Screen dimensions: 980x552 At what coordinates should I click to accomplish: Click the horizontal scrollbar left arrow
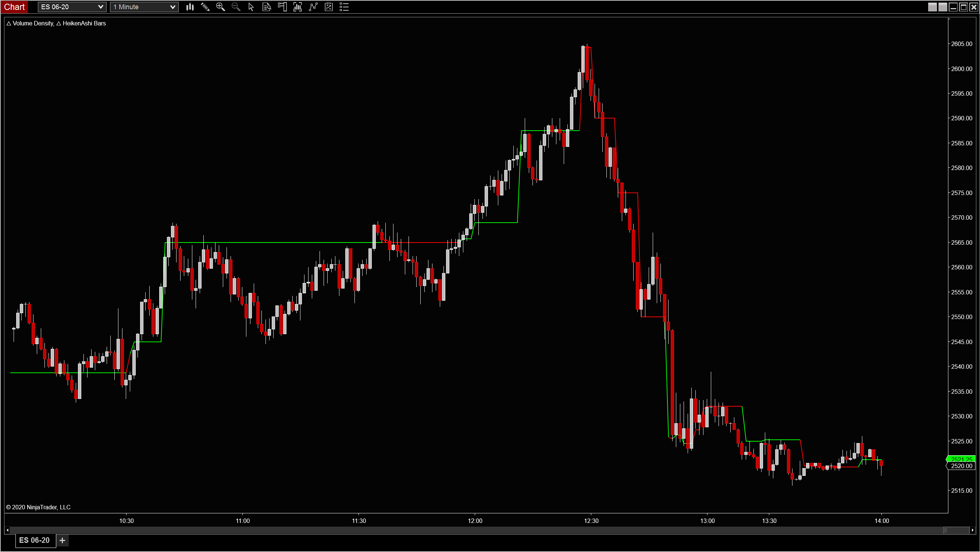7,530
